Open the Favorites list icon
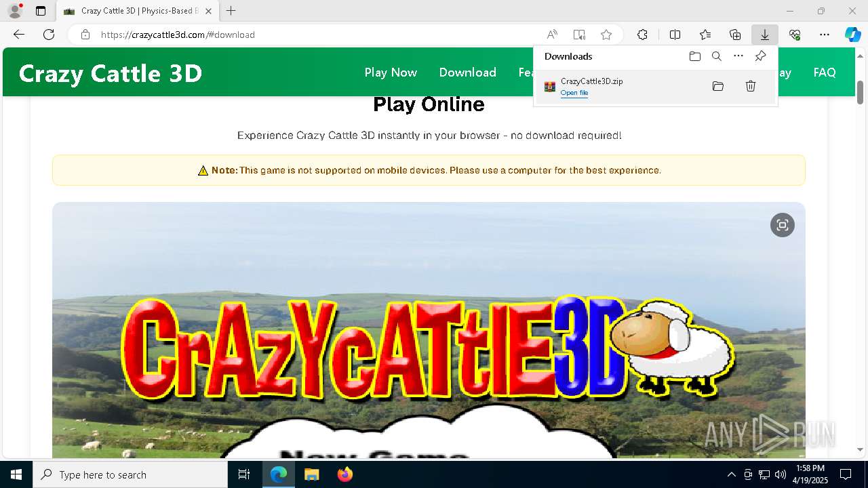Viewport: 868px width, 488px height. [705, 35]
